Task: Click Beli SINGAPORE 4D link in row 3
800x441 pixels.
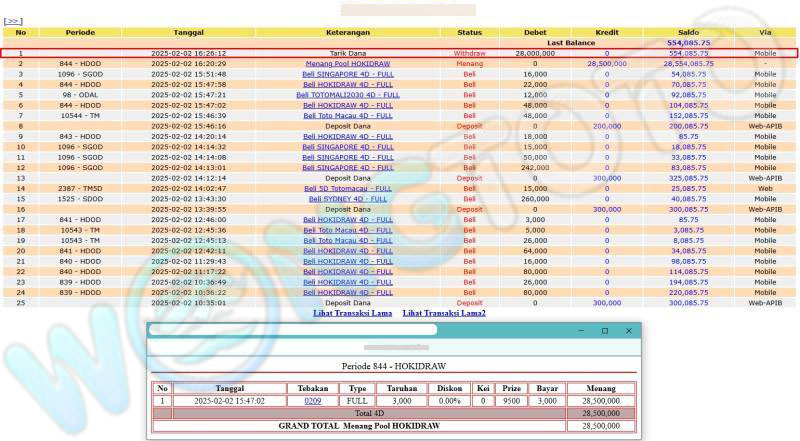Action: point(347,73)
